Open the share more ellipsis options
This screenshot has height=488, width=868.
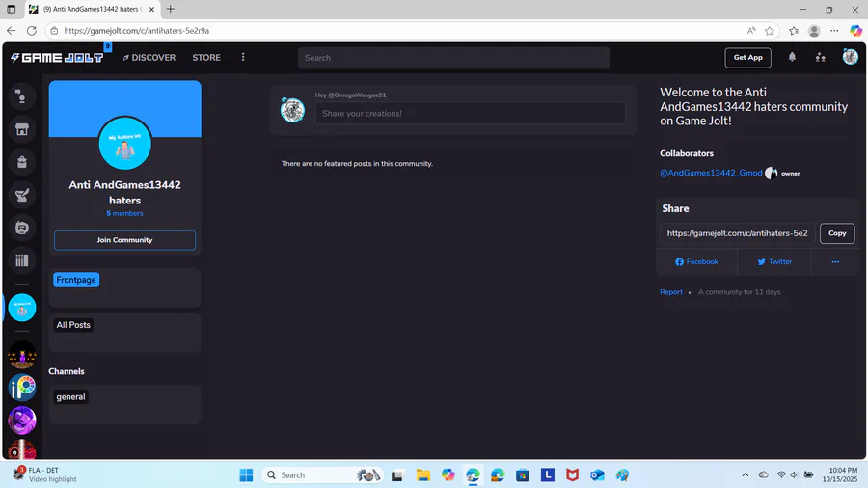pos(835,261)
